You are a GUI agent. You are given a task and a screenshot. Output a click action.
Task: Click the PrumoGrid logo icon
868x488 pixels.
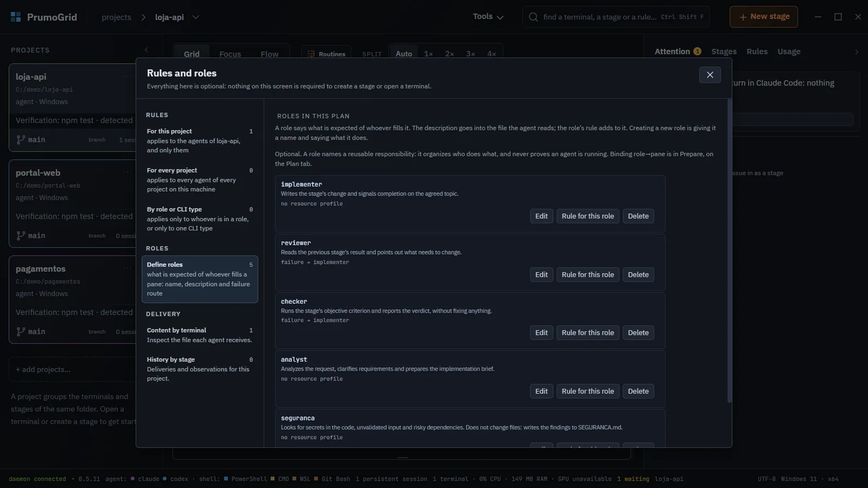click(x=16, y=17)
